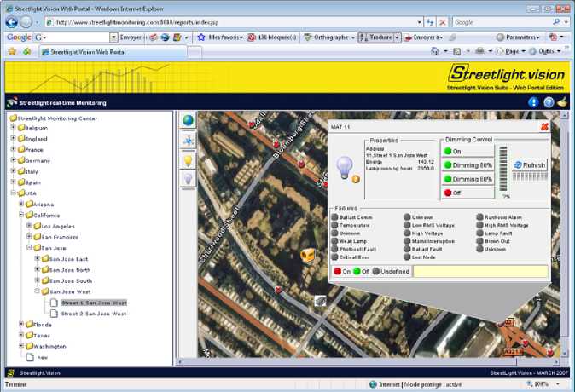Open the help question mark icon
575x392 pixels.
tap(549, 102)
